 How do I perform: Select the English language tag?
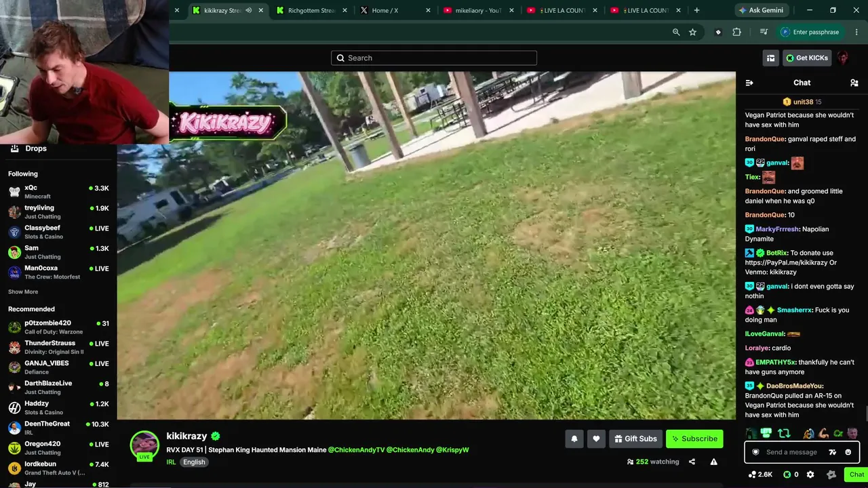pos(194,462)
